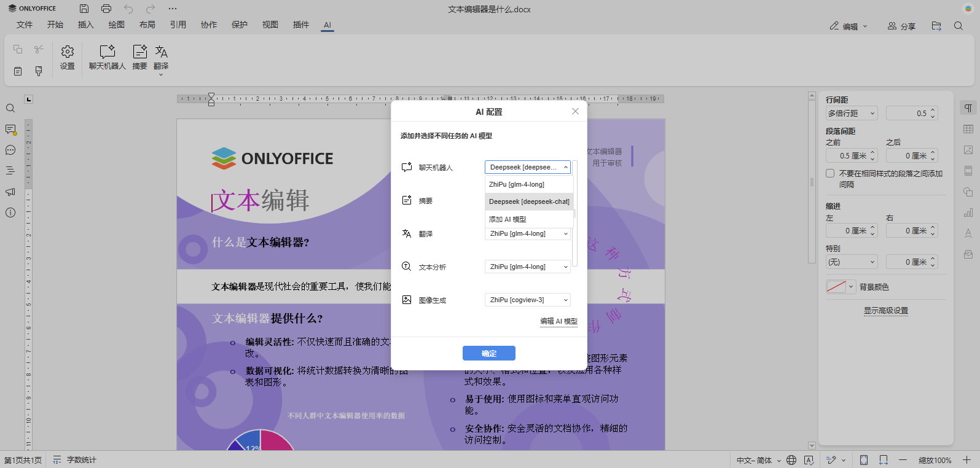The width and height of the screenshot is (980, 468).
Task: Open Paragraph settings icon in right sidebar
Action: click(x=968, y=108)
